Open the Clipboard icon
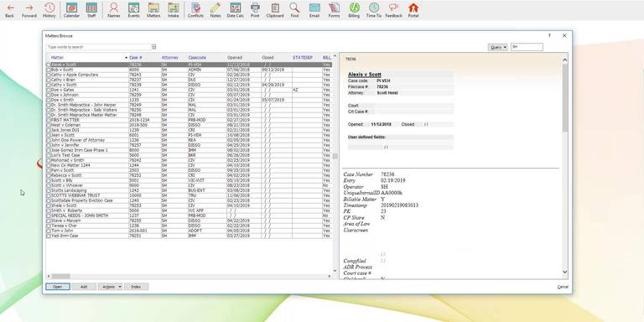 click(275, 10)
